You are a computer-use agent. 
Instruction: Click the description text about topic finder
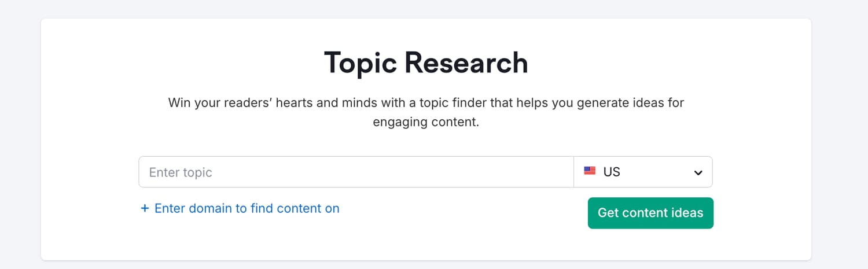426,113
